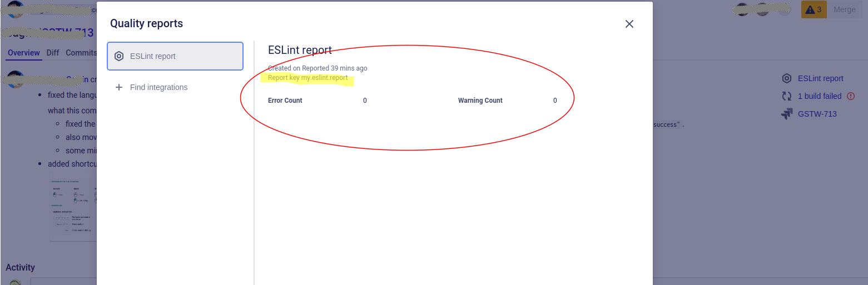
Task: Click the Warning Count label
Action: [x=480, y=101]
